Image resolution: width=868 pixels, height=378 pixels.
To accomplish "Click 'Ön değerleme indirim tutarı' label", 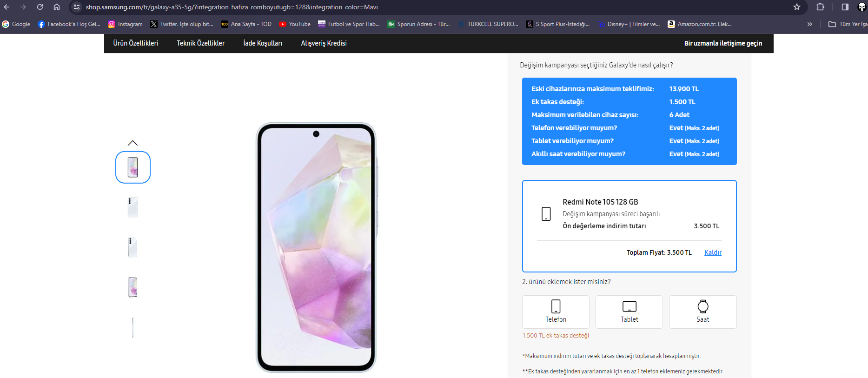I will [604, 226].
